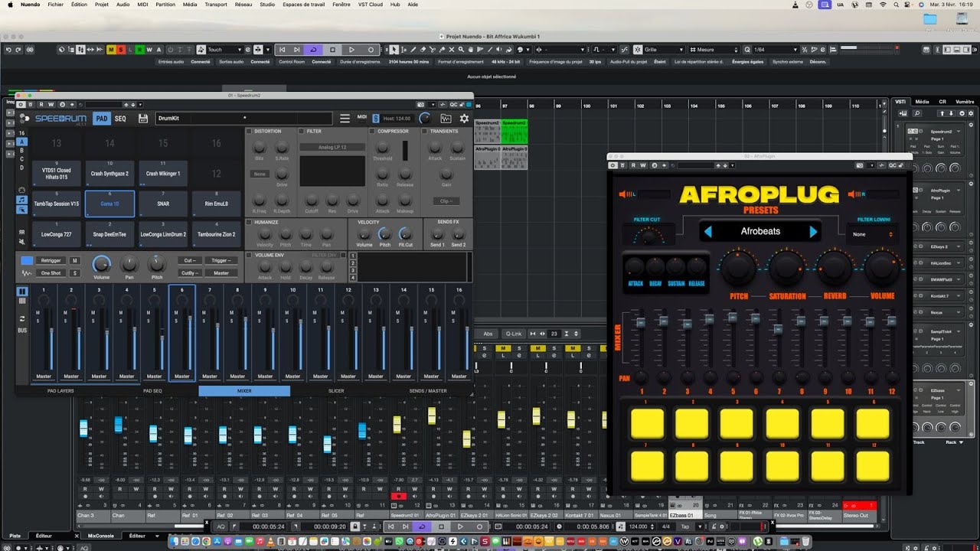Enable the Compressor checkbox in Speedrum
Screen dimensions: 980x551
coord(372,132)
